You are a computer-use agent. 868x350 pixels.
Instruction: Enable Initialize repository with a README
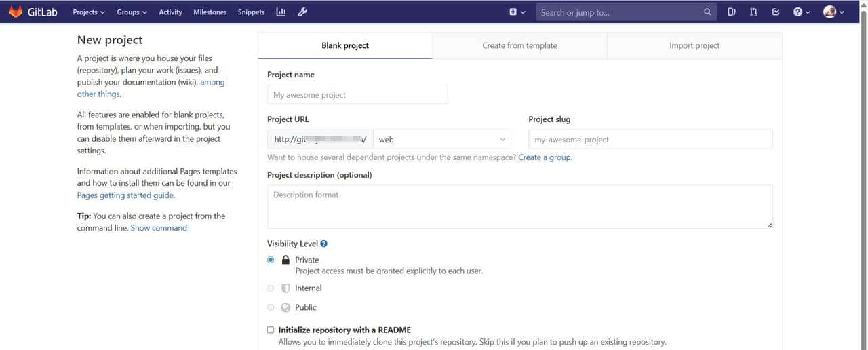tap(271, 330)
